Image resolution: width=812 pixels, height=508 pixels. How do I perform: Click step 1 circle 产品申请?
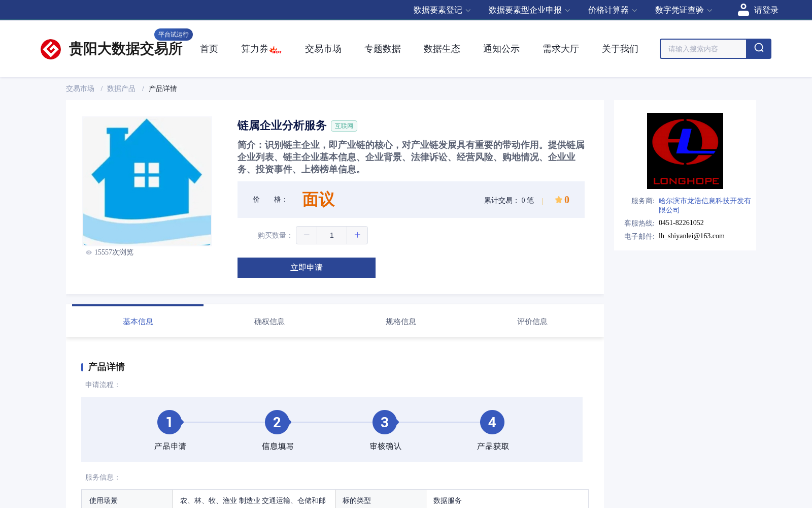170,422
